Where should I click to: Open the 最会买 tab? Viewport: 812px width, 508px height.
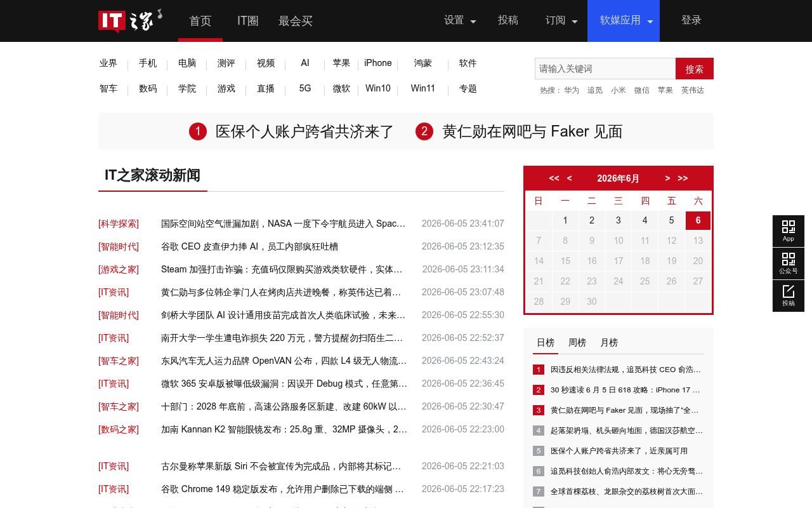pyautogui.click(x=296, y=21)
